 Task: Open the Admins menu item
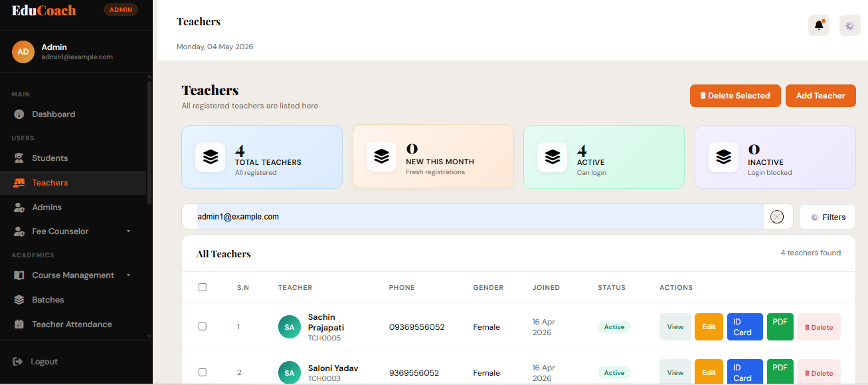click(x=73, y=207)
